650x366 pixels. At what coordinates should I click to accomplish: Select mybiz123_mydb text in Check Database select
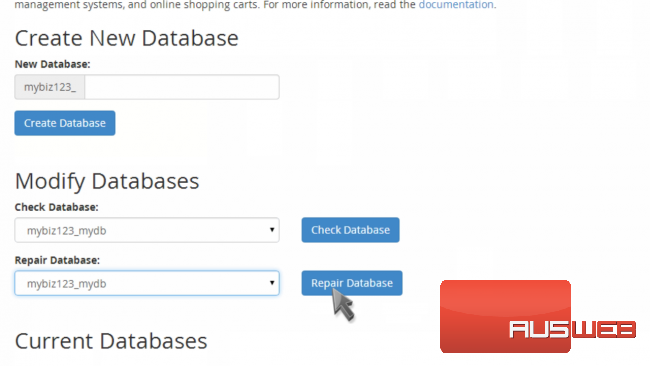(x=67, y=231)
